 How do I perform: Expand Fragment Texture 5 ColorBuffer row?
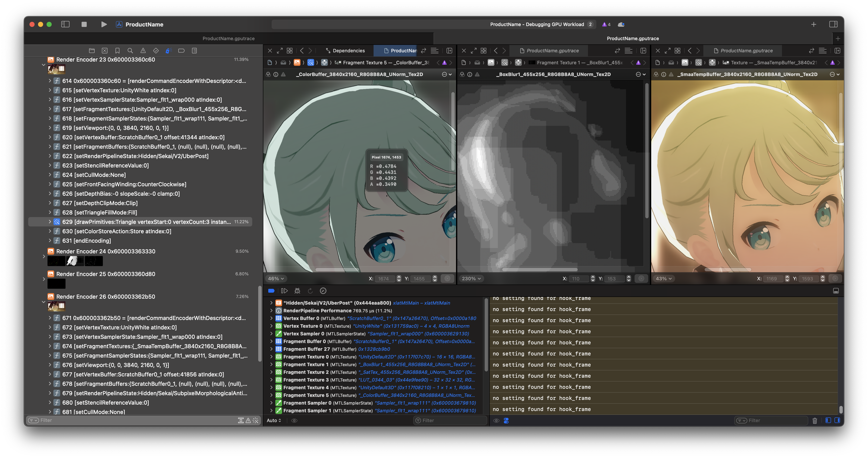pyautogui.click(x=271, y=395)
